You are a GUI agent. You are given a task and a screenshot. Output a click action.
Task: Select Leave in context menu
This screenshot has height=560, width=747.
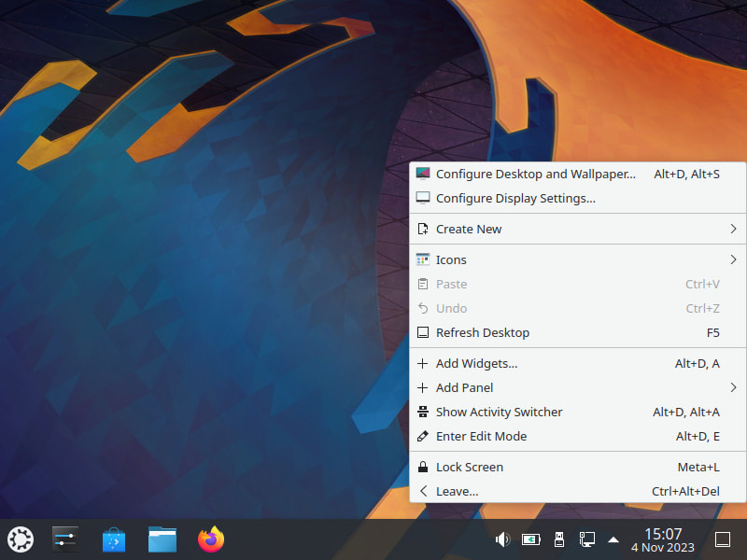tap(578, 492)
